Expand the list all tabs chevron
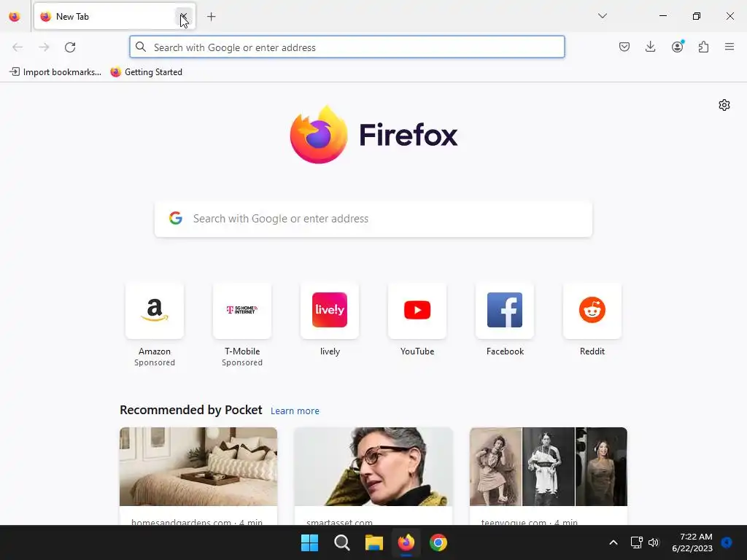 (602, 16)
